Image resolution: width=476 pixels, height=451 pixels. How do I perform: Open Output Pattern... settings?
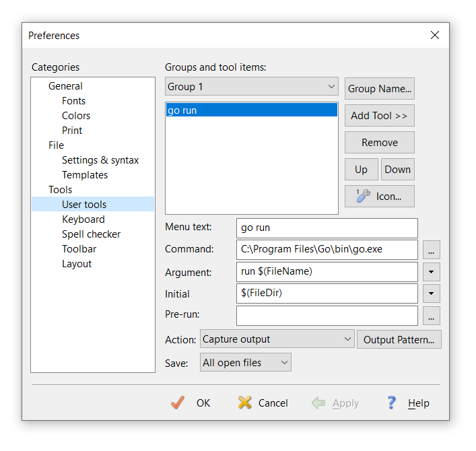click(399, 340)
